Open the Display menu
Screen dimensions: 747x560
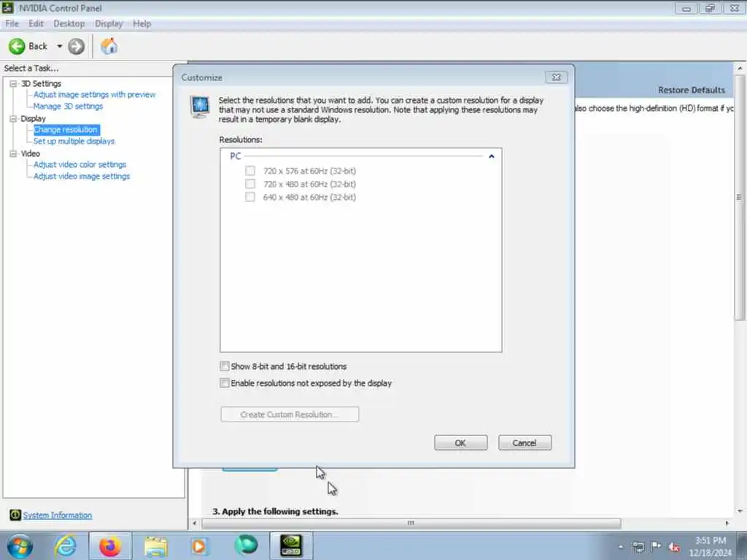pyautogui.click(x=109, y=23)
